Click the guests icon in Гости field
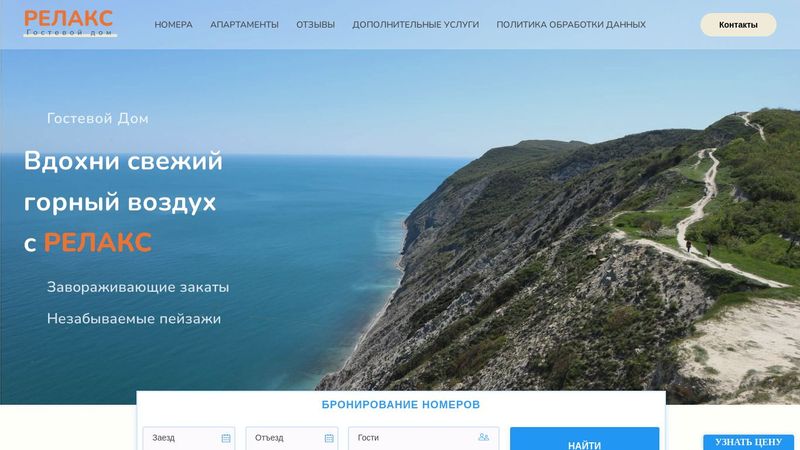 click(483, 437)
